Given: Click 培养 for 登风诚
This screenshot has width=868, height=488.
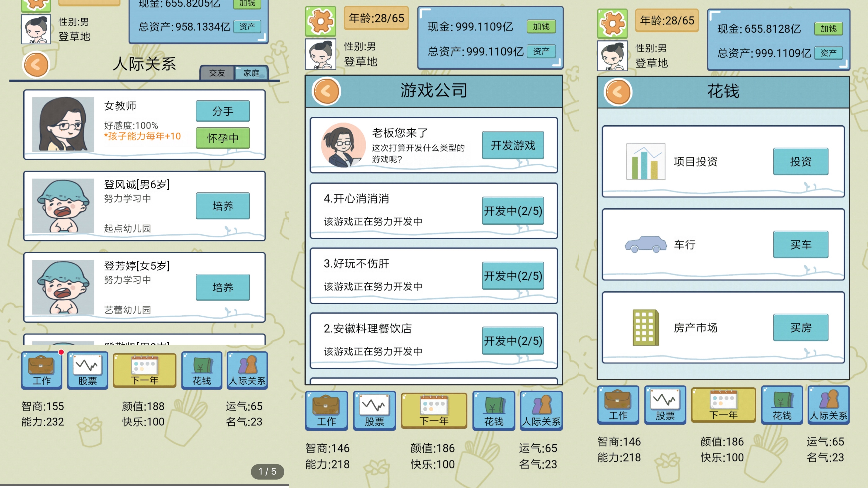Looking at the screenshot, I should click(x=223, y=206).
